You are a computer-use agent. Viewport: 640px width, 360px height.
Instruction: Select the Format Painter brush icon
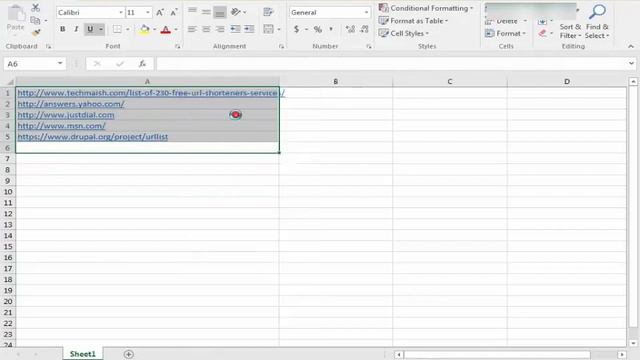tap(36, 32)
